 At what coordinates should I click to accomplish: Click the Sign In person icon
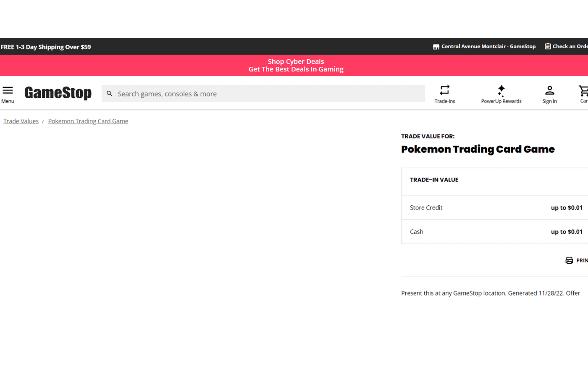tap(549, 90)
